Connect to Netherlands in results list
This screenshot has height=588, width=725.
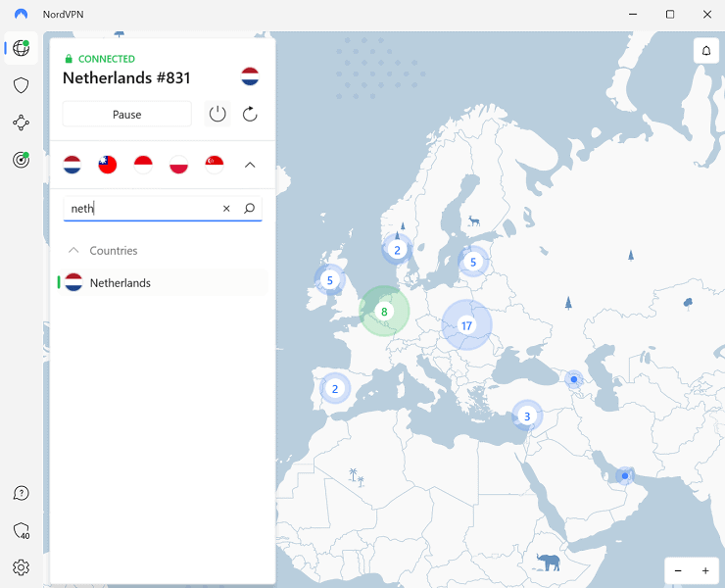[x=163, y=282]
